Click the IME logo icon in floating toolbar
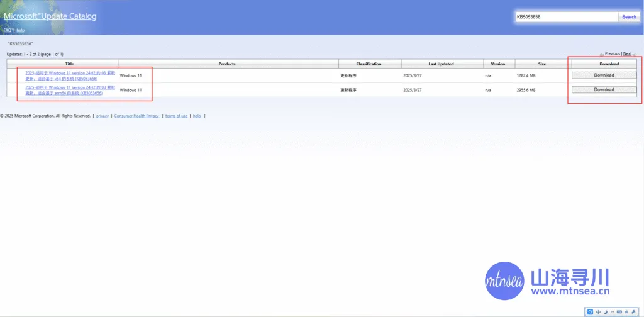This screenshot has height=317, width=644. 590,312
